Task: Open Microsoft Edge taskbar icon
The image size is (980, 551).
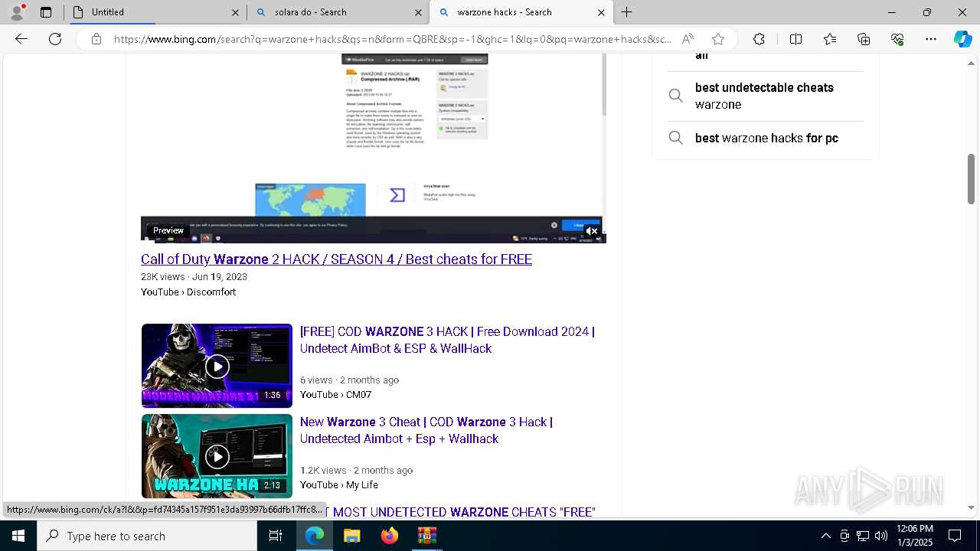Action: click(x=315, y=536)
